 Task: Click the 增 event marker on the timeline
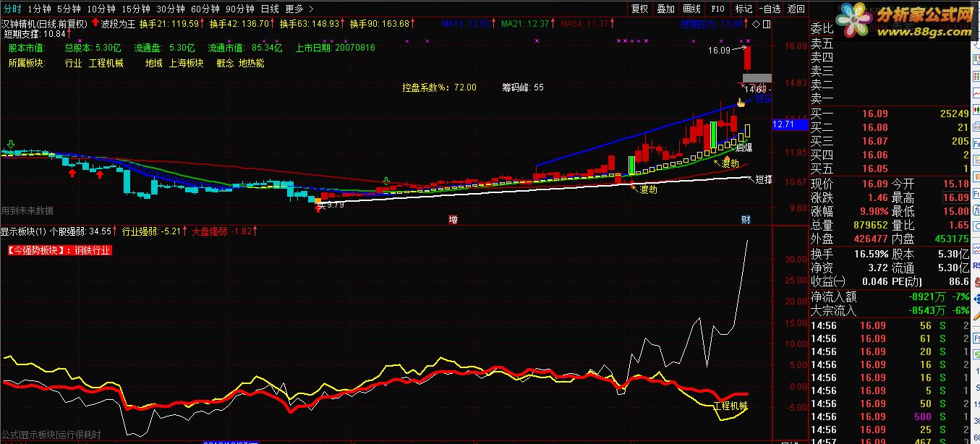tap(453, 219)
